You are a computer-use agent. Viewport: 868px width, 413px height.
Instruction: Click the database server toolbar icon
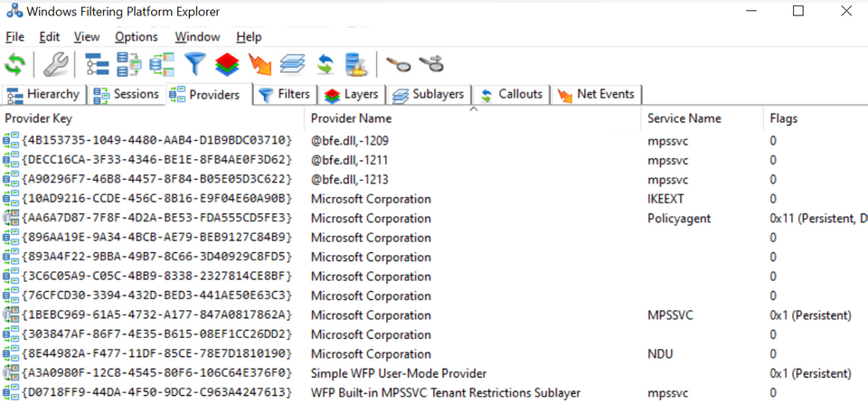pos(356,65)
